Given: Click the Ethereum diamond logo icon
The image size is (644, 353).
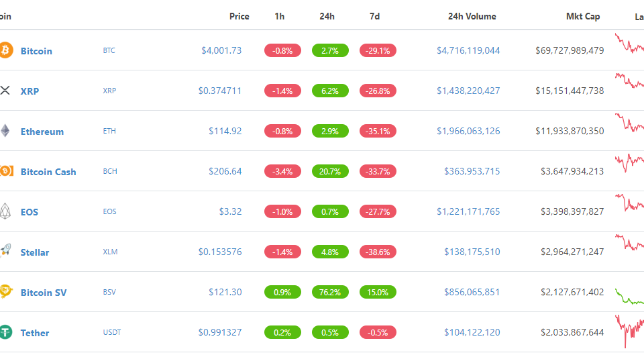Looking at the screenshot, I should point(5,131).
